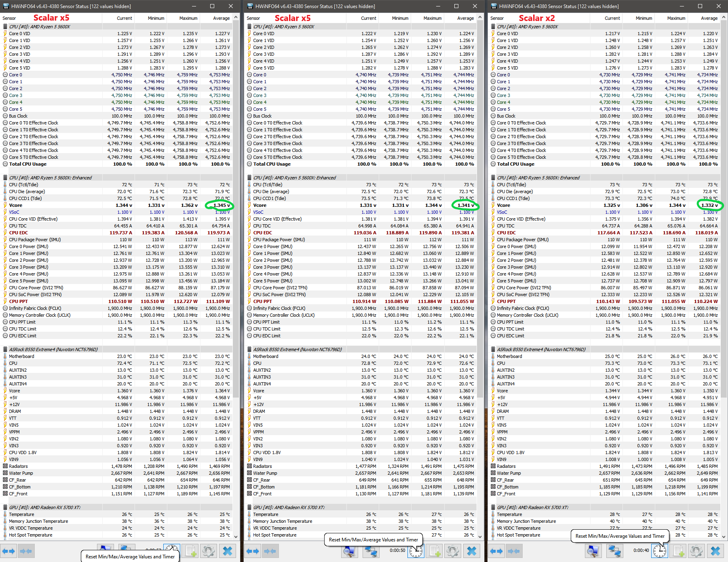The height and width of the screenshot is (562, 728).
Task: Select CPU SoC Power (SVI2 TFN) row, middle window
Action: click(x=361, y=295)
